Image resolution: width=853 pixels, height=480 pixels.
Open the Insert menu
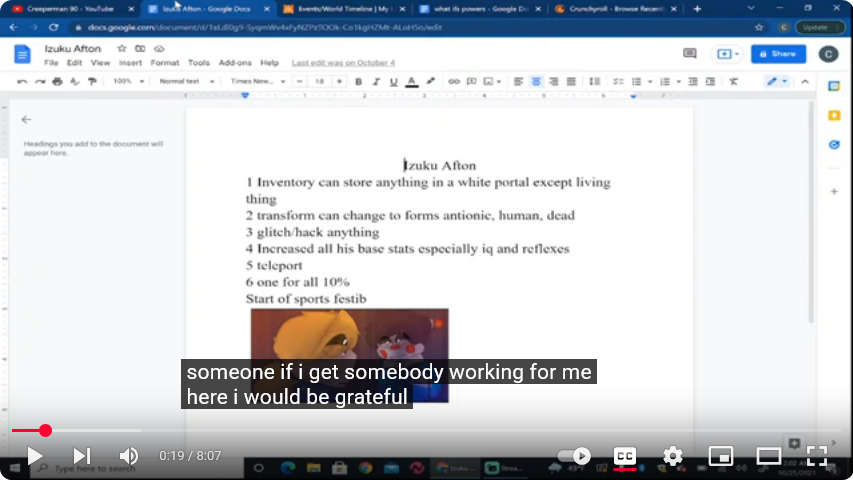click(130, 63)
